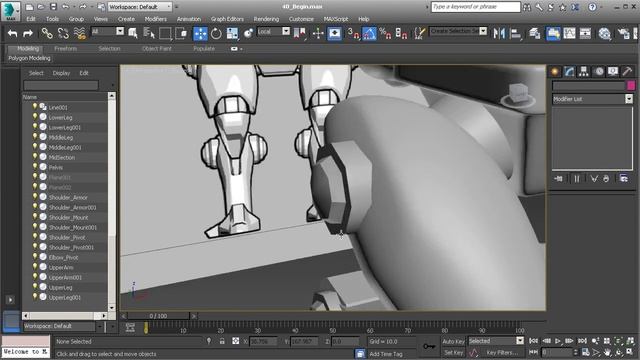This screenshot has height=360, width=640.
Task: Open the Rendering menu
Action: click(266, 19)
